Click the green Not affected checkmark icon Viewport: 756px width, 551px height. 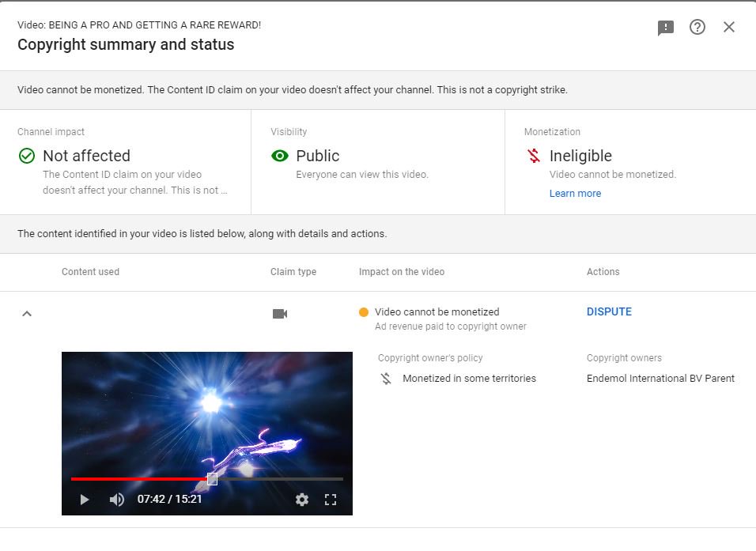(27, 156)
